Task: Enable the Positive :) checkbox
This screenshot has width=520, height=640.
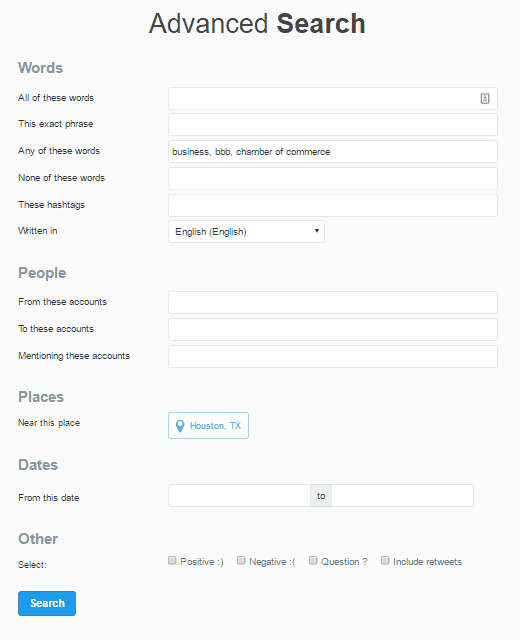Action: (x=172, y=560)
